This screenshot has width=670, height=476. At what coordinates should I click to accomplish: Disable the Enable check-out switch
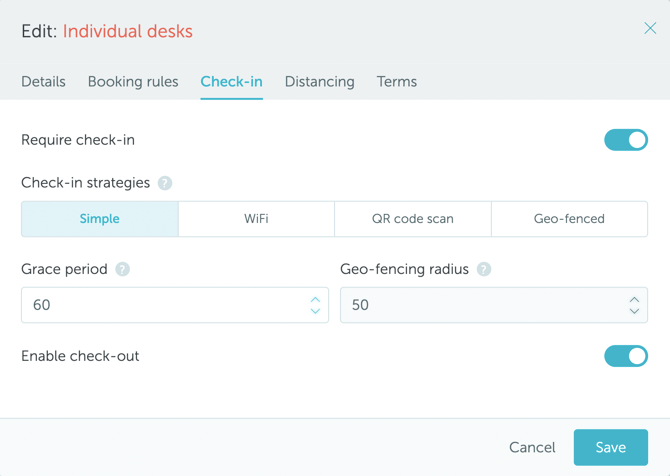625,356
